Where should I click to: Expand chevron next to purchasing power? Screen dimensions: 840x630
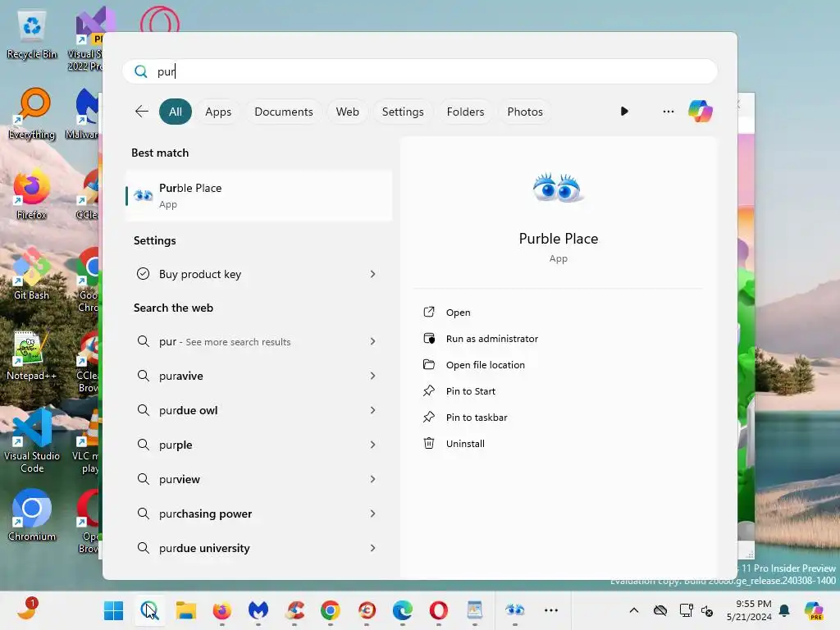(373, 514)
